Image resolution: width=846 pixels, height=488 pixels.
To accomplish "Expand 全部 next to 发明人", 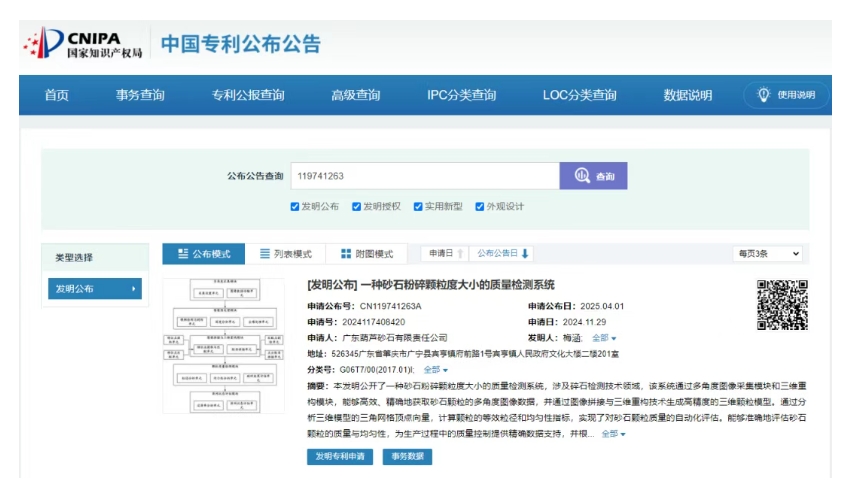I will pyautogui.click(x=604, y=338).
